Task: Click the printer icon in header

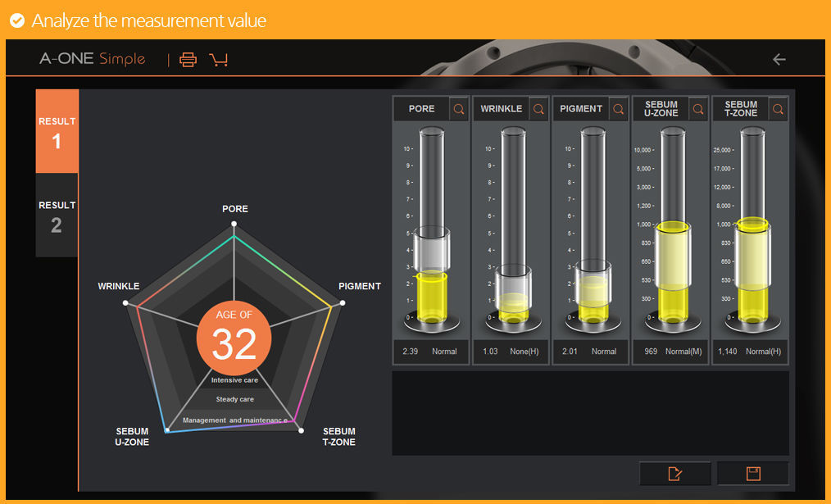Action: click(x=188, y=59)
